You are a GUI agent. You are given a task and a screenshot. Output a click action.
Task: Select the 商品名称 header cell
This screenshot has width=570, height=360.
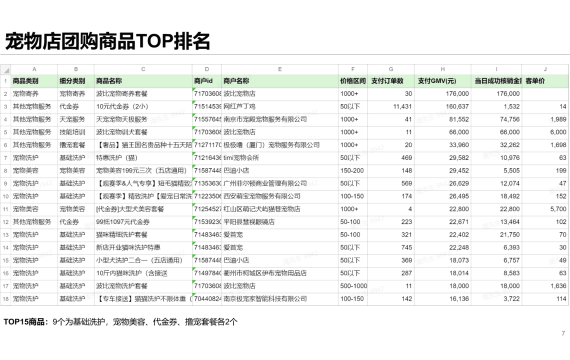coord(143,81)
